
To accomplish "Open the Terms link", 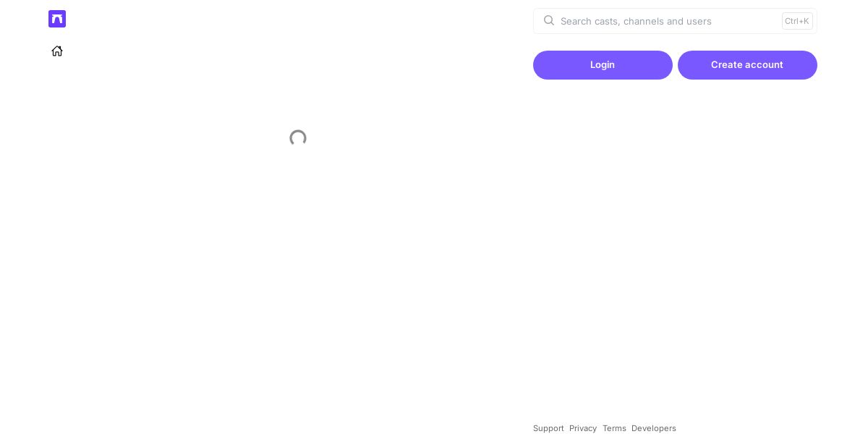I will (x=614, y=428).
